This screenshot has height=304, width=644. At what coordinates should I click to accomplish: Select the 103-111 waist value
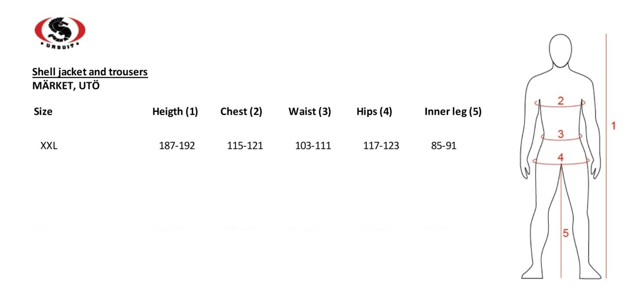(313, 146)
